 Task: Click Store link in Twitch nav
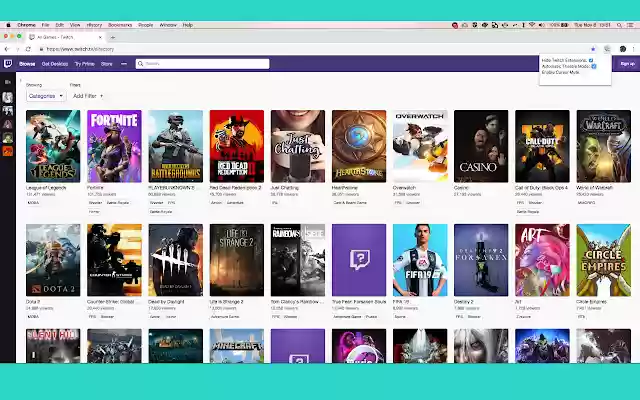107,64
